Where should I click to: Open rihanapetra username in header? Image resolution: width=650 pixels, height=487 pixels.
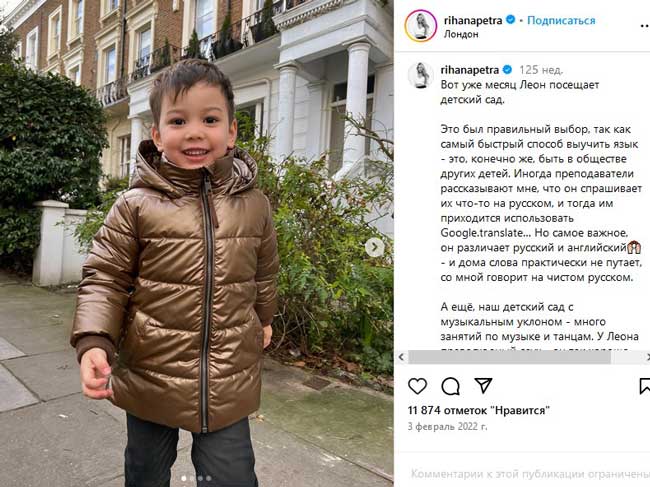pos(473,20)
